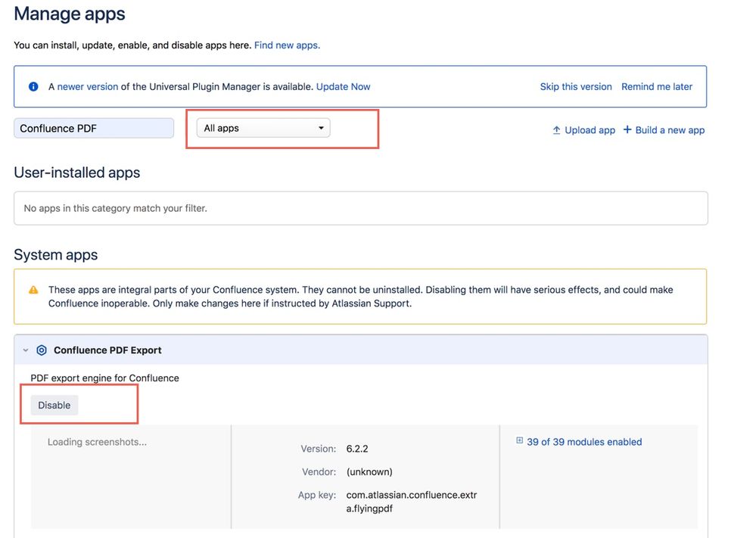This screenshot has width=756, height=538.
Task: Open the Find new apps link
Action: [x=287, y=45]
